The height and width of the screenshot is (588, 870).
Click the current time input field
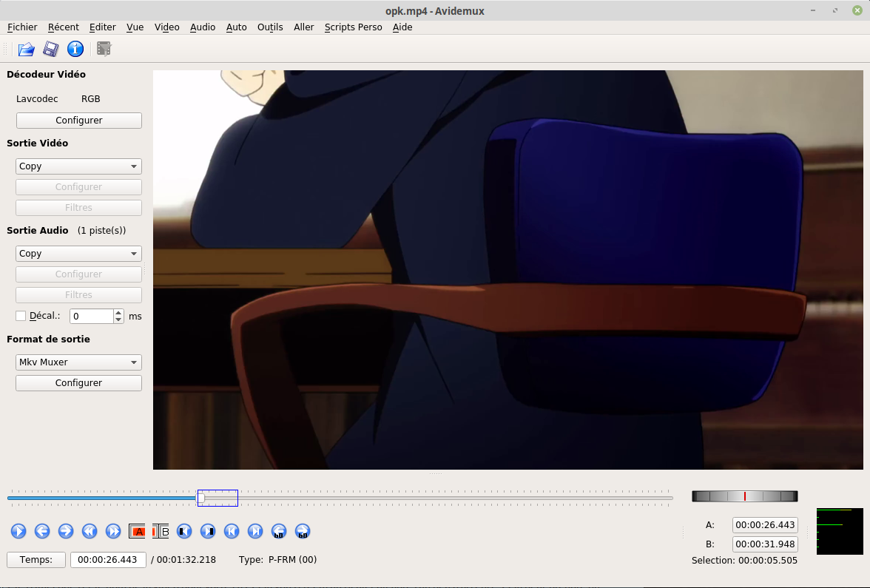[108, 560]
